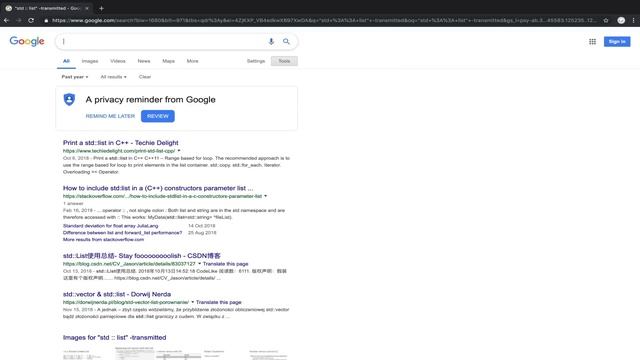
Task: Click the browser forward arrow
Action: (x=18, y=20)
